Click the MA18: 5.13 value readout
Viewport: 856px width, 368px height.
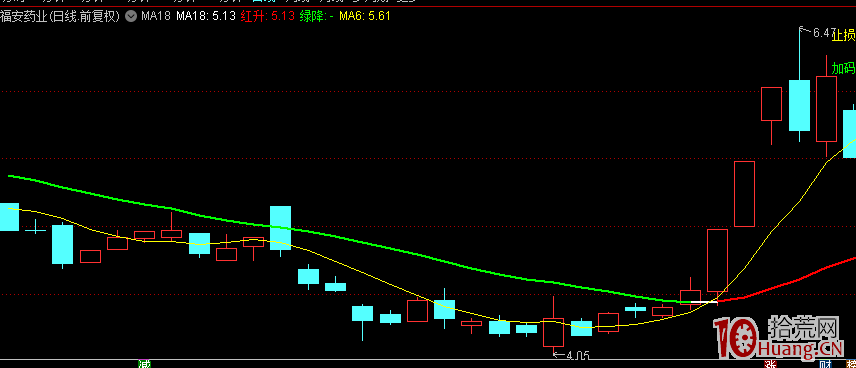pyautogui.click(x=206, y=16)
